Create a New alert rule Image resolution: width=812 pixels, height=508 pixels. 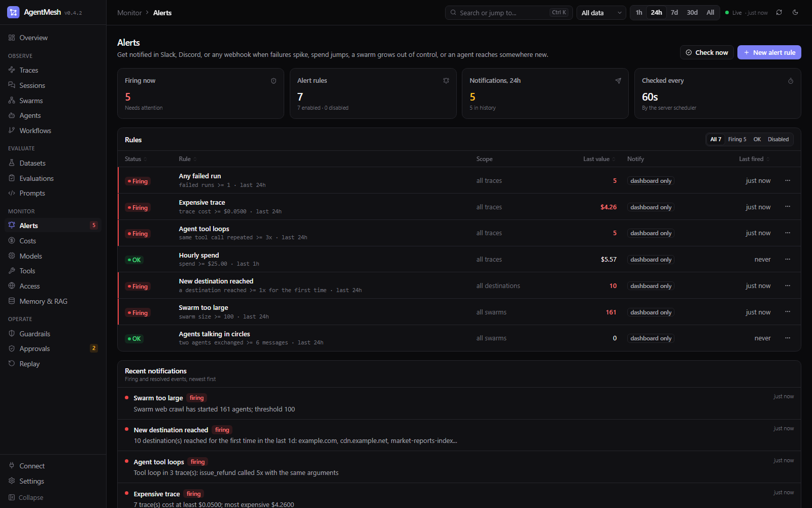pos(769,52)
